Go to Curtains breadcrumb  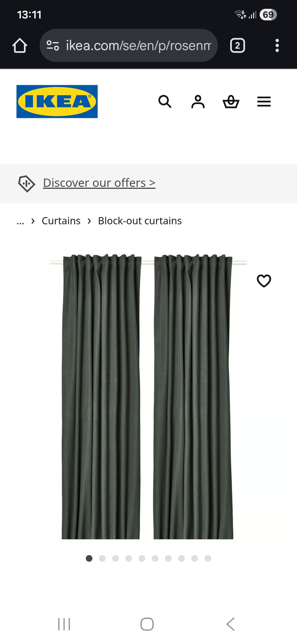[x=61, y=221]
